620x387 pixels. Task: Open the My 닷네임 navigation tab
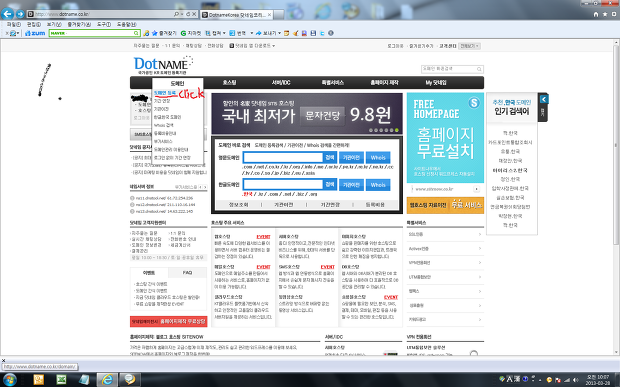436,83
